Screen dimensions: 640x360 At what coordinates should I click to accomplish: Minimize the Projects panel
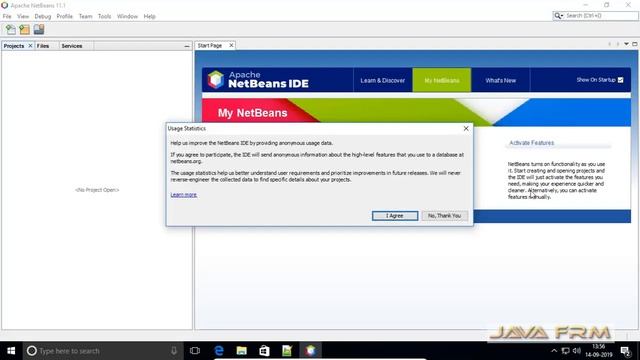coord(187,46)
